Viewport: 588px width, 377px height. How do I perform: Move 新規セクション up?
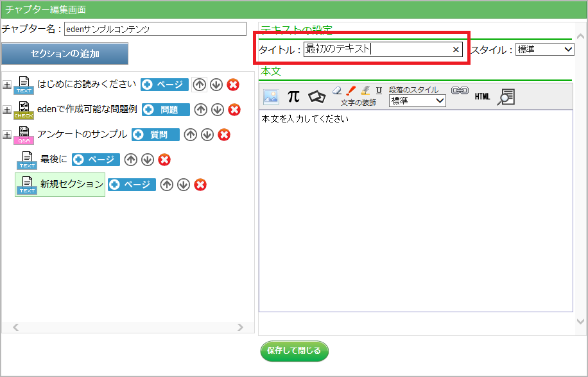click(167, 185)
